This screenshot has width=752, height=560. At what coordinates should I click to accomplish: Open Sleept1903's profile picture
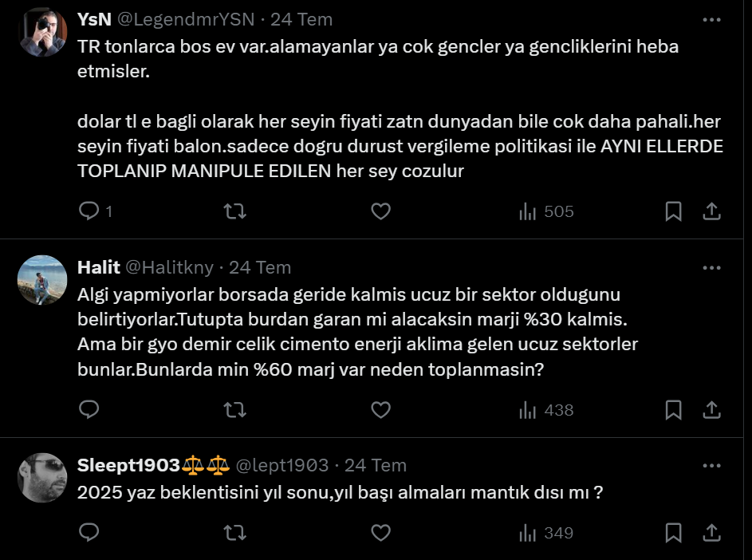pyautogui.click(x=42, y=478)
